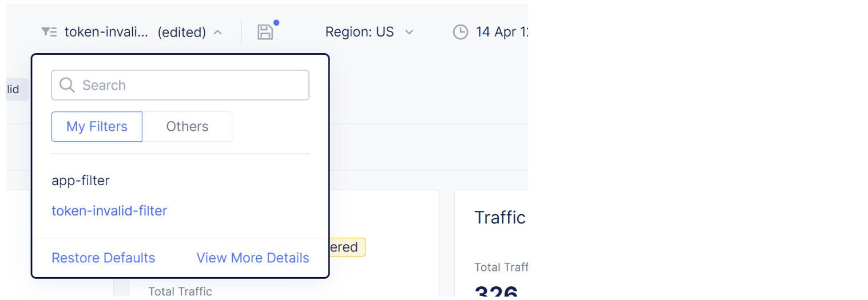Click the Traffic card heading
This screenshot has width=868, height=300.
point(500,218)
